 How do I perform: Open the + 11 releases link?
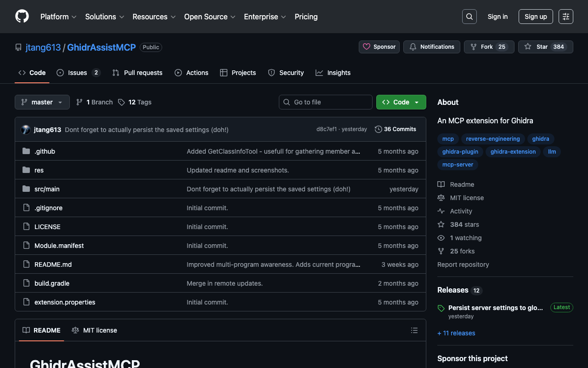tap(456, 333)
